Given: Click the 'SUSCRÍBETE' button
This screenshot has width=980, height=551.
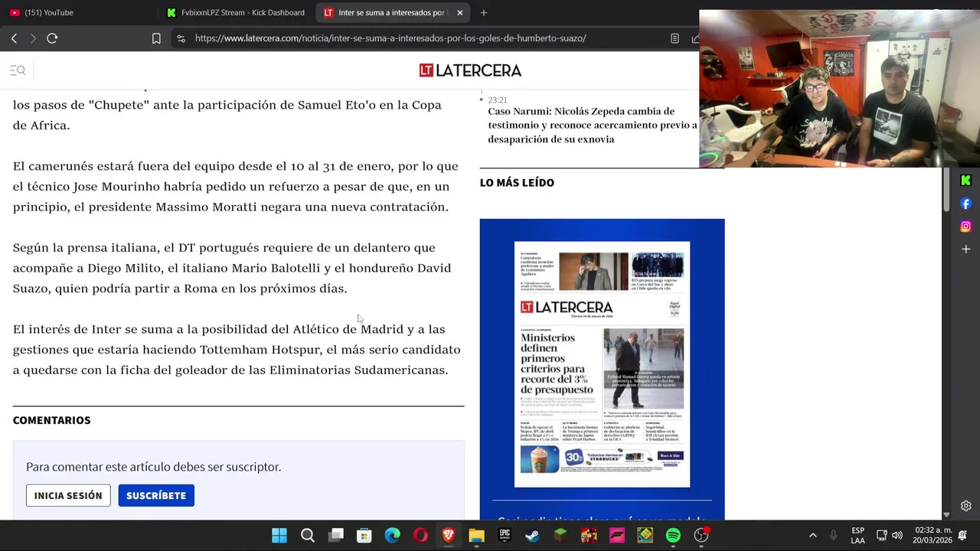Looking at the screenshot, I should (156, 495).
